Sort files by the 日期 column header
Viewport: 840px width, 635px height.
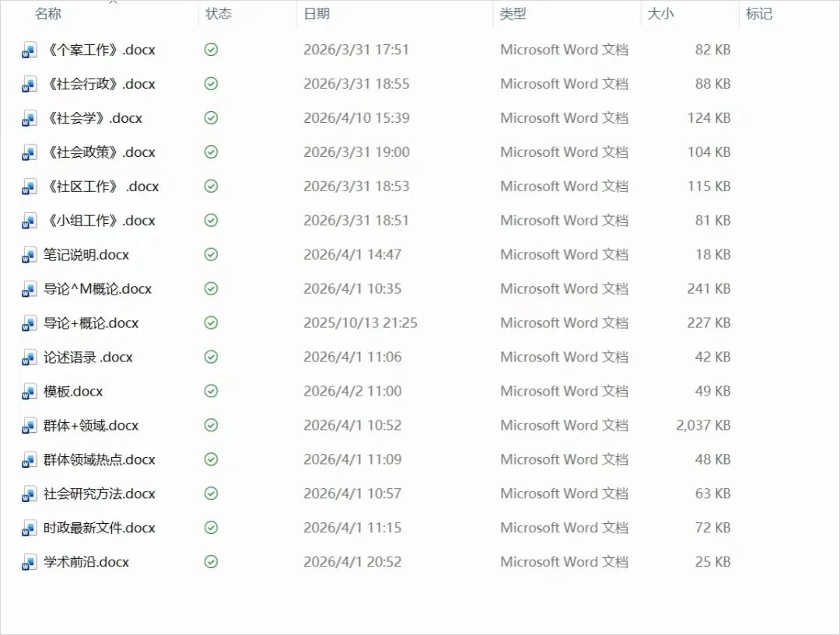[317, 14]
